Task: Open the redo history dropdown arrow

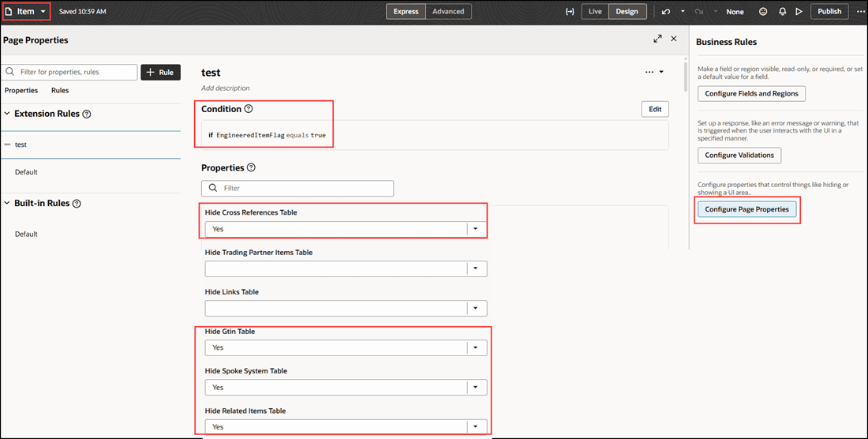Action: 715,11
